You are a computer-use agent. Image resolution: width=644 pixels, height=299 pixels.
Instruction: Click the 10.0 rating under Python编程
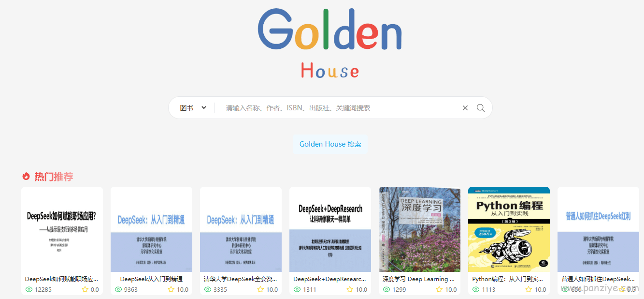540,290
